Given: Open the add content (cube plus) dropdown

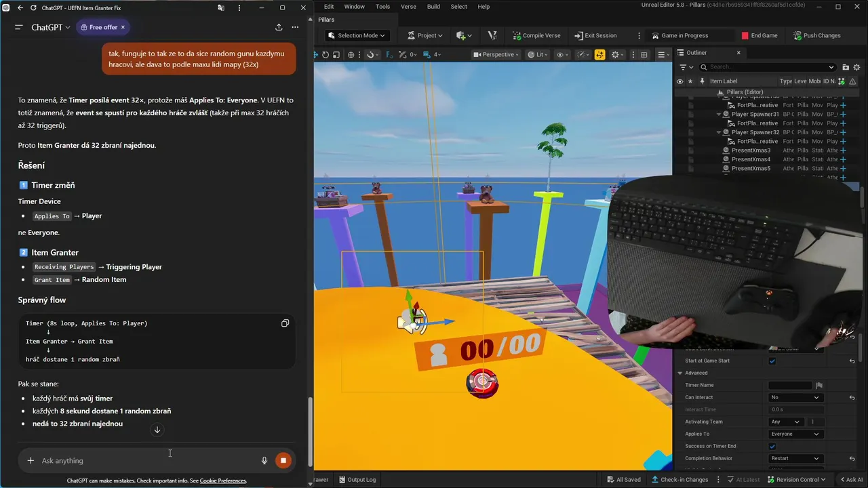Looking at the screenshot, I should coord(465,35).
